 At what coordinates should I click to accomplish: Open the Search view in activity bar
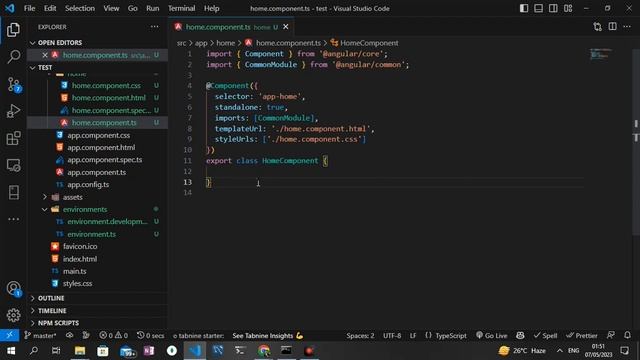point(13,57)
